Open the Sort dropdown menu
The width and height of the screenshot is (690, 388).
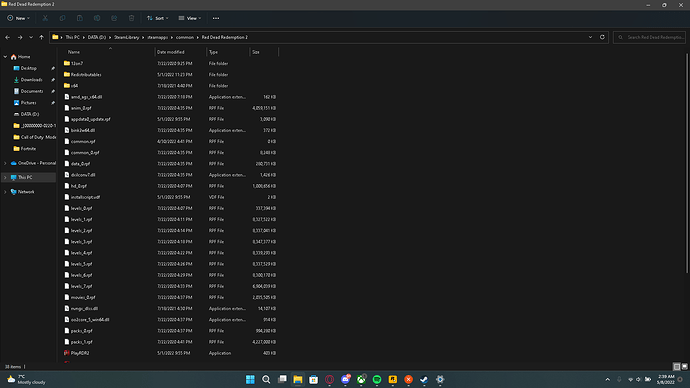click(158, 18)
